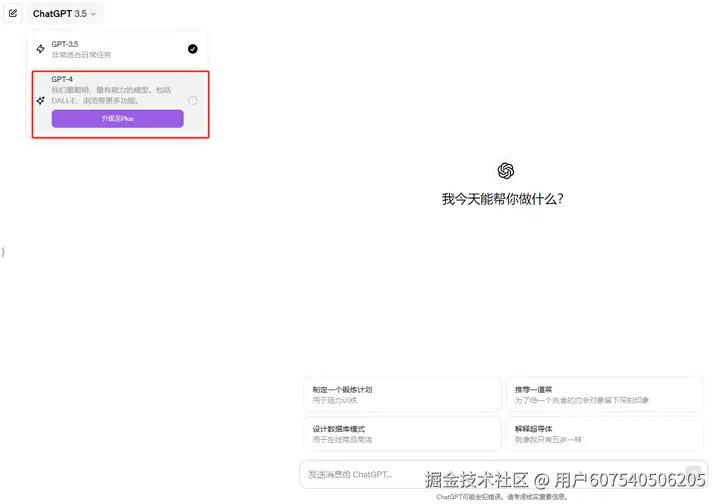The width and height of the screenshot is (720, 504).
Task: Select the GPT-3.5 model option
Action: pos(118,49)
